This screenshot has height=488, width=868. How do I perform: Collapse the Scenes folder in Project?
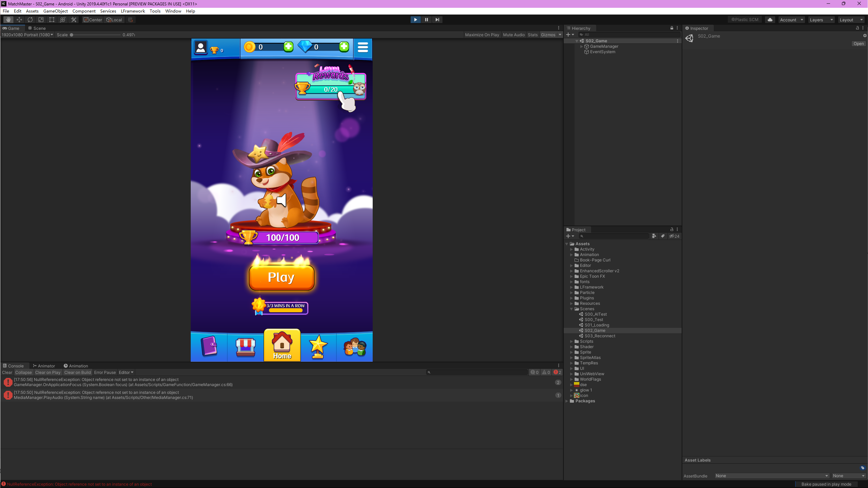(572, 309)
